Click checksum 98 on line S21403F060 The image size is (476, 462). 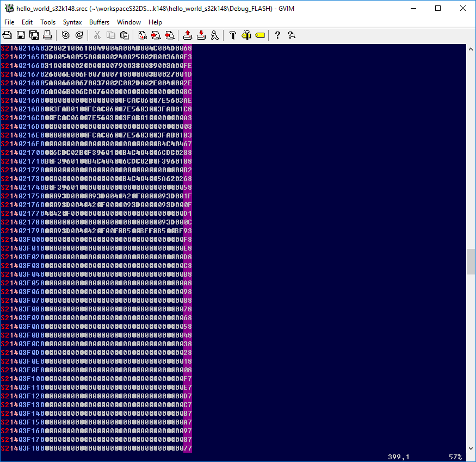188,292
